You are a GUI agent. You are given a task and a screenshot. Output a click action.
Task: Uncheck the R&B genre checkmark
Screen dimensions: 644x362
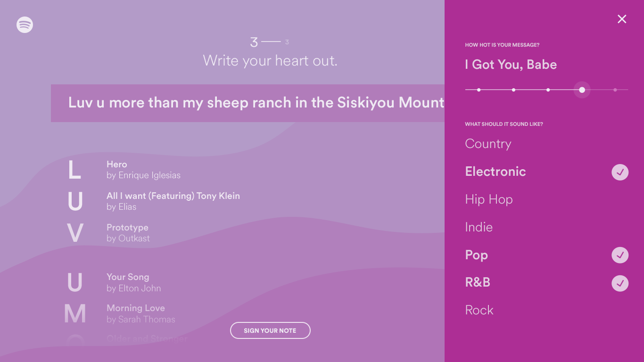click(x=620, y=283)
